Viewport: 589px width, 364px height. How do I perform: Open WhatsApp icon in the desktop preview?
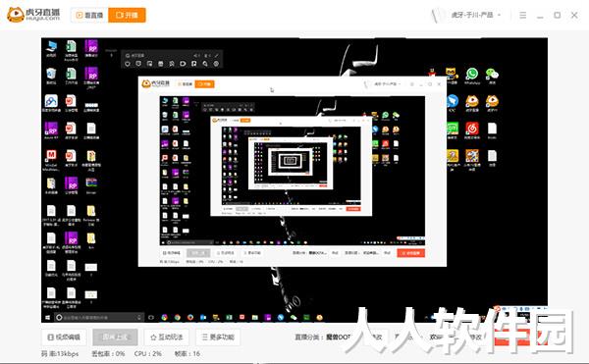pyautogui.click(x=472, y=74)
